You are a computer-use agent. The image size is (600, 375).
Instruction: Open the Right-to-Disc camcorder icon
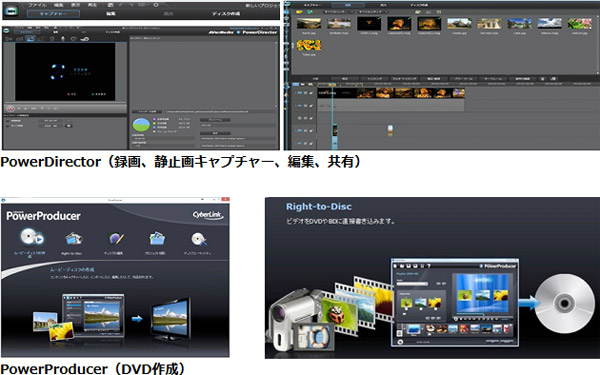pyautogui.click(x=73, y=239)
